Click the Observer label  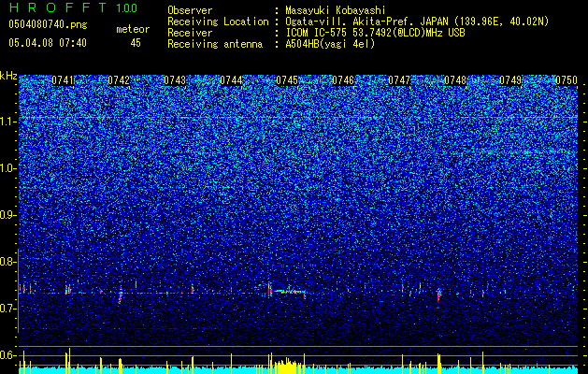(190, 10)
